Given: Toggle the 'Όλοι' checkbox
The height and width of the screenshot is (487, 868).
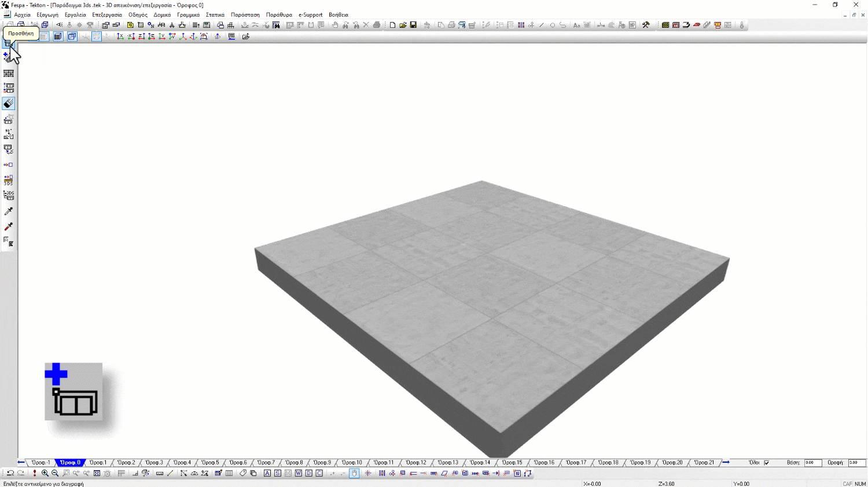Looking at the screenshot, I should pos(767,463).
